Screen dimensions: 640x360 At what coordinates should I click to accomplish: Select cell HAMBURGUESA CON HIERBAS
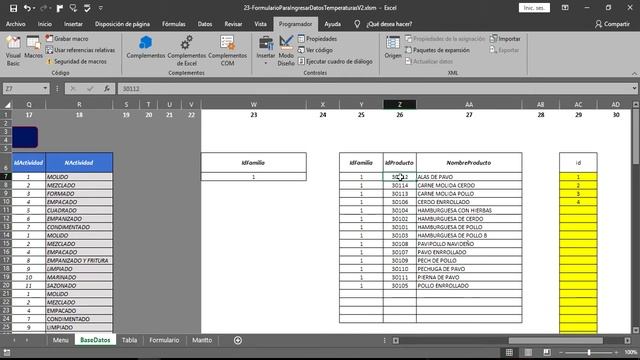[469, 210]
